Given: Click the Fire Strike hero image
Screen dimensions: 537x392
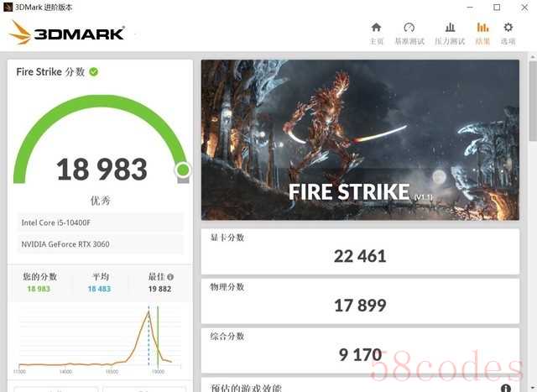Looking at the screenshot, I should coord(360,140).
